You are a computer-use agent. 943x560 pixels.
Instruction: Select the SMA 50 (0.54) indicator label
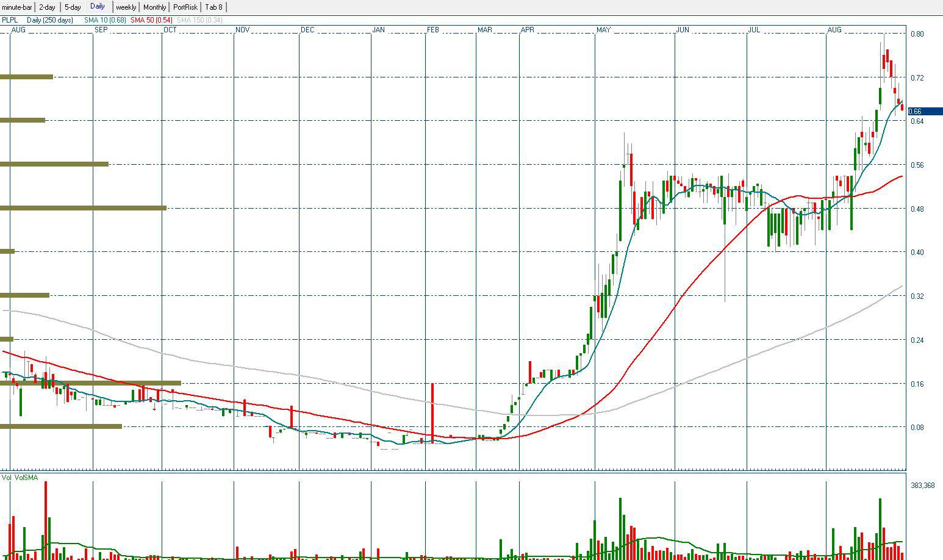[x=151, y=20]
